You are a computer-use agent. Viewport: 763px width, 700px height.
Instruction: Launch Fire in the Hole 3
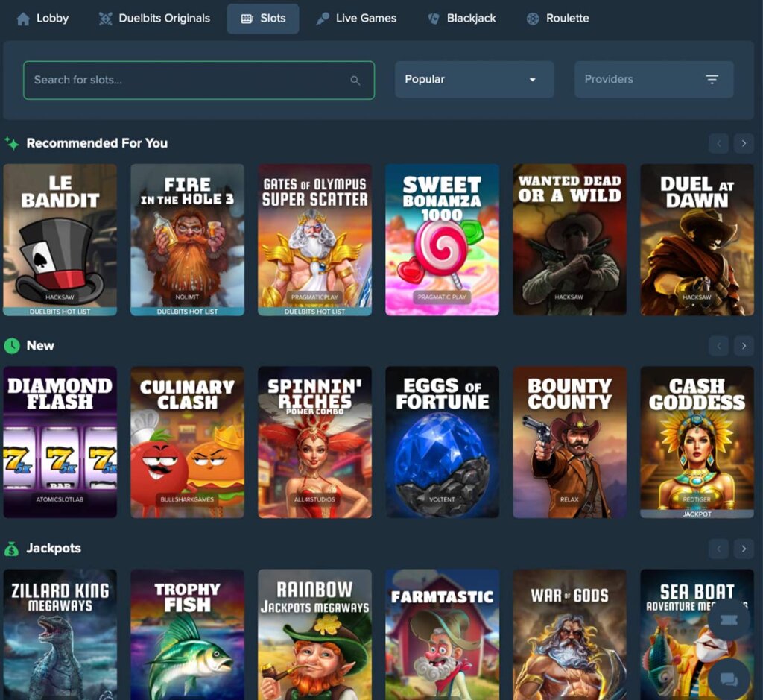pos(187,239)
